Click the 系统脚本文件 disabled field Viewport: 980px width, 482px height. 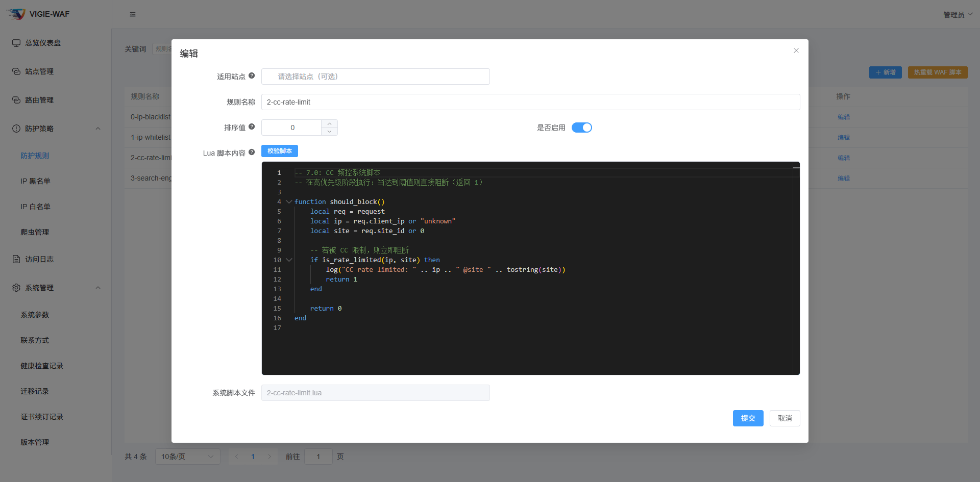click(x=376, y=393)
